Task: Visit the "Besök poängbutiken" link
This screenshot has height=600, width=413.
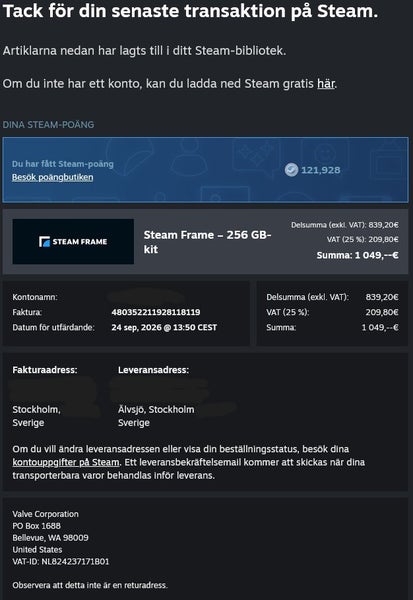Action: [52, 177]
